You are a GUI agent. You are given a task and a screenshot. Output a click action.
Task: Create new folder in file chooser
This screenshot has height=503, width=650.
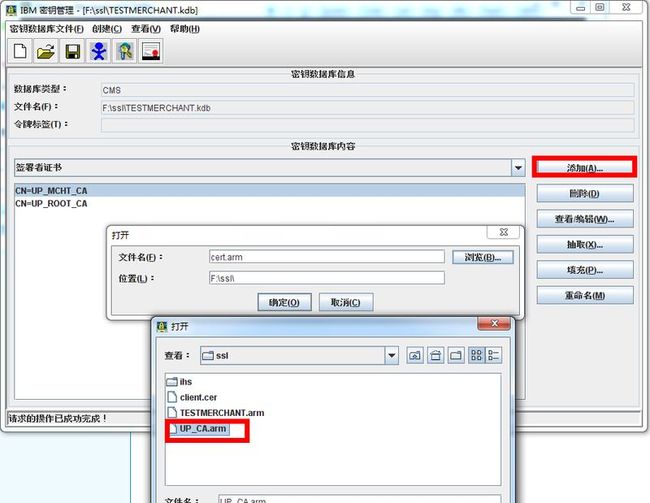point(456,355)
